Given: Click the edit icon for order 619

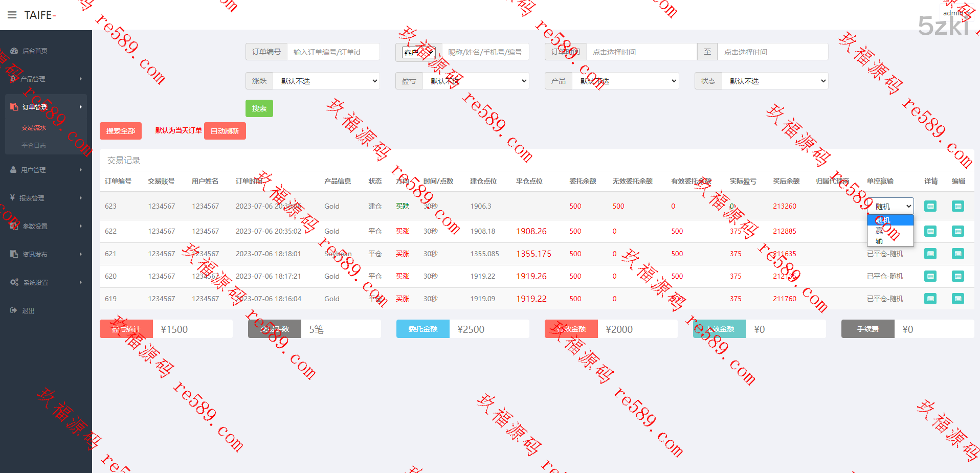Looking at the screenshot, I should (x=958, y=299).
